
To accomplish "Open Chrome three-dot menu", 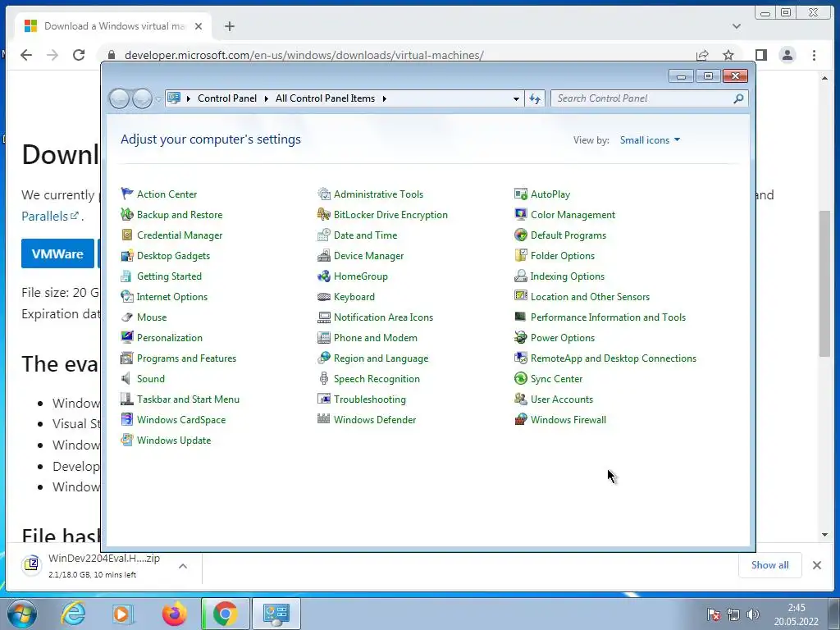I will click(814, 55).
